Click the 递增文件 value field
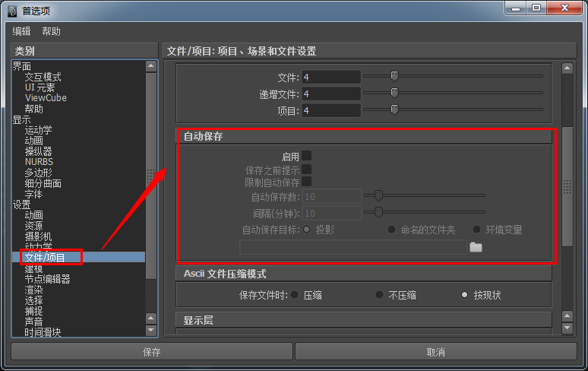 pyautogui.click(x=331, y=94)
